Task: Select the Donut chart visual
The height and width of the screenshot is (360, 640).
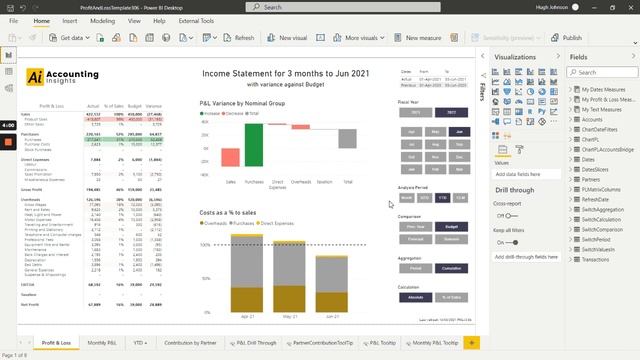Action: tap(542, 91)
